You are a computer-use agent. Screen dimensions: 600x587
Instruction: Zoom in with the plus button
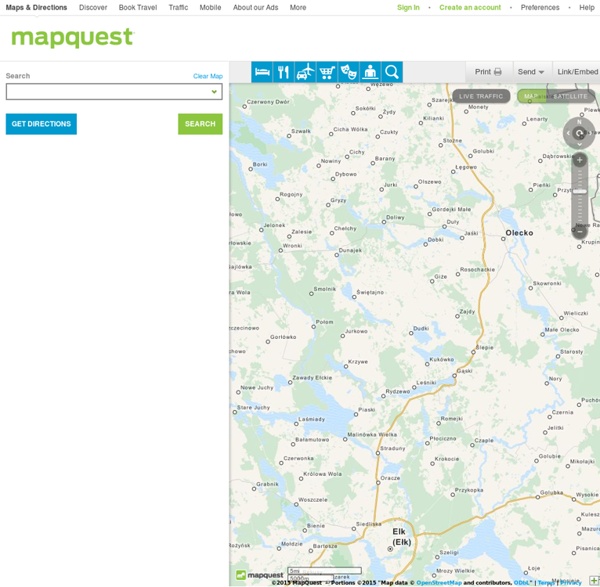[579, 160]
